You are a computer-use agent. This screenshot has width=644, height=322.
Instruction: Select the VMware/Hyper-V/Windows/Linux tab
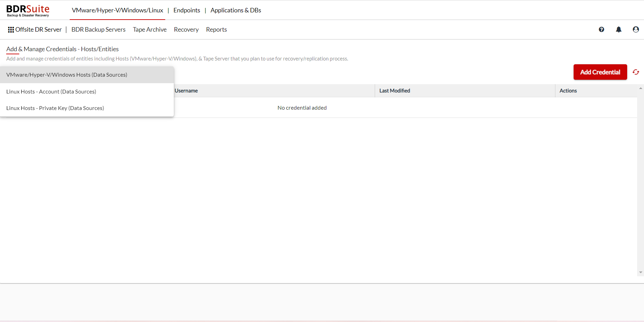coord(117,10)
